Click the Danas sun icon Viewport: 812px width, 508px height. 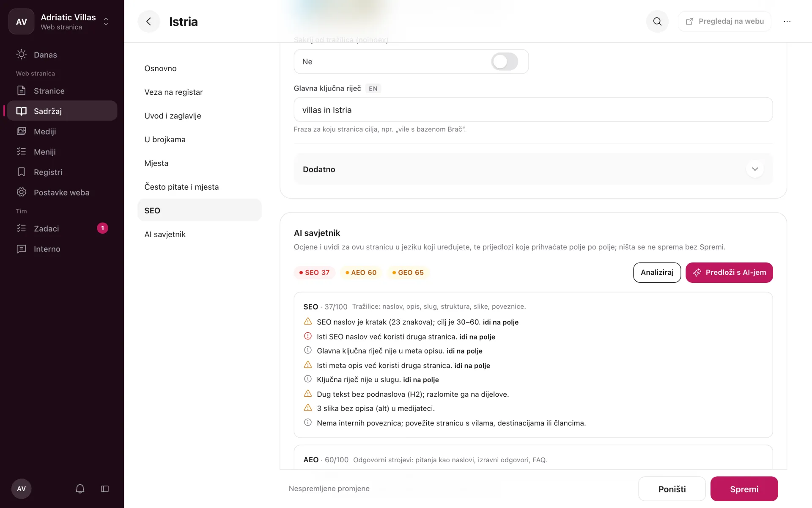pos(21,55)
